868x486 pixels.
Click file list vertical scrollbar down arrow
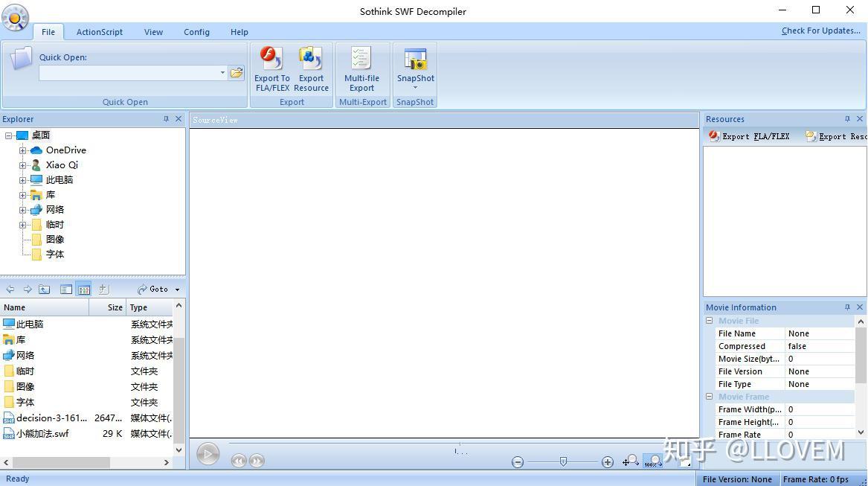pos(179,450)
